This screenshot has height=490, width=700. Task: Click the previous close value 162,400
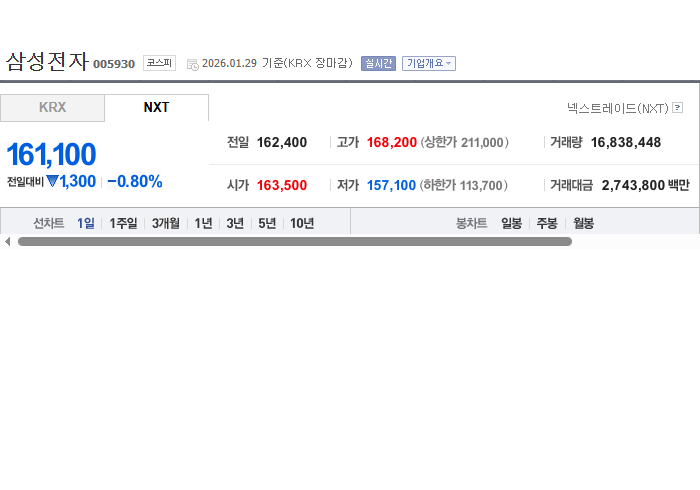point(282,142)
